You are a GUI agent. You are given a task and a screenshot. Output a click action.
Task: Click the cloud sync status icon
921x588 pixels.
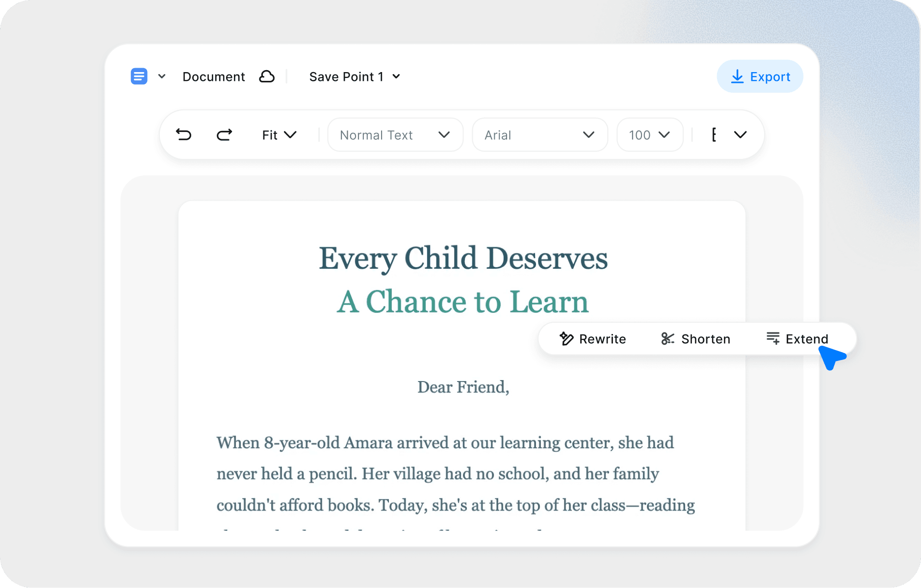(x=267, y=77)
